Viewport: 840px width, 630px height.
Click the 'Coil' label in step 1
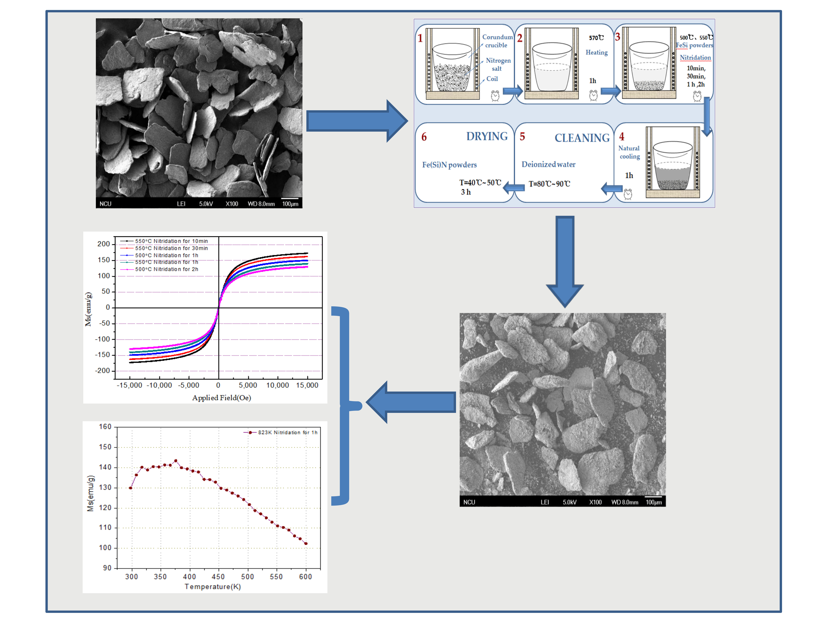492,79
